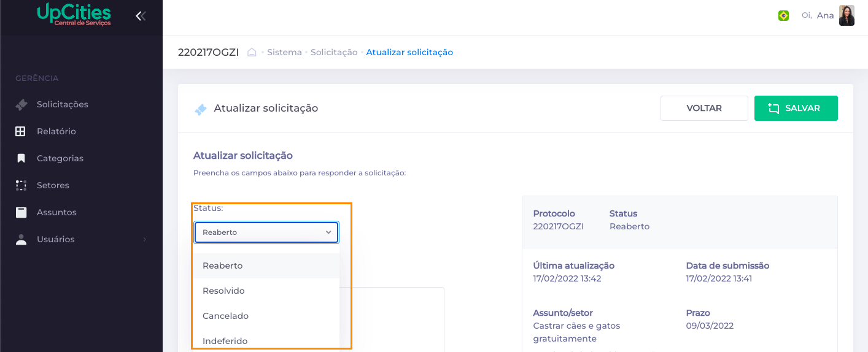The image size is (868, 352).
Task: Click the Status dropdown showing Reaberto
Action: (266, 232)
